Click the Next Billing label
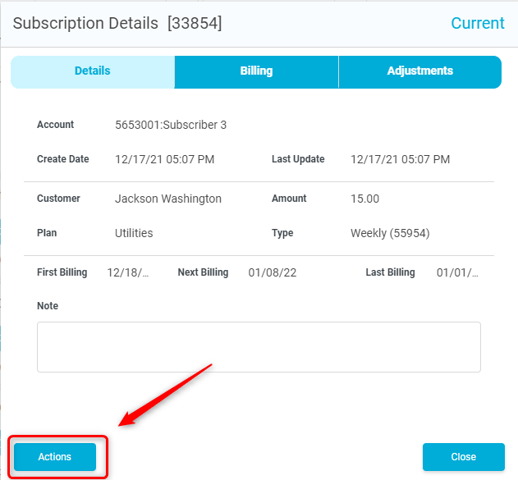The image size is (518, 480). pos(203,273)
